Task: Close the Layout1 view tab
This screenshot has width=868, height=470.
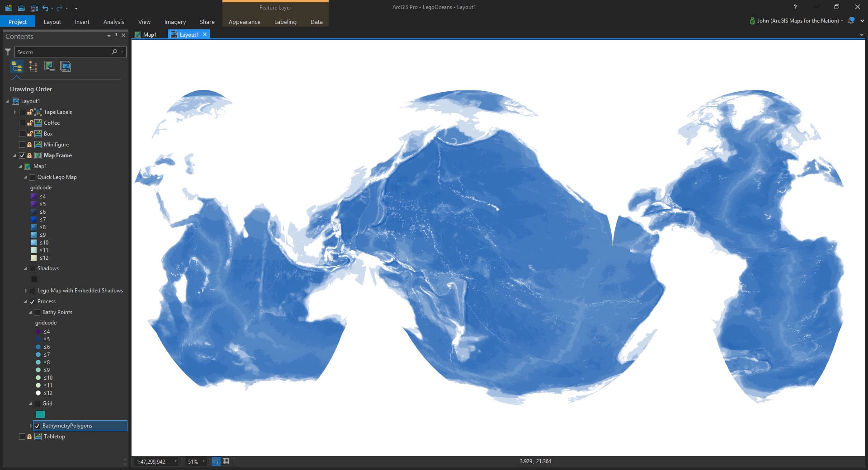Action: (205, 34)
